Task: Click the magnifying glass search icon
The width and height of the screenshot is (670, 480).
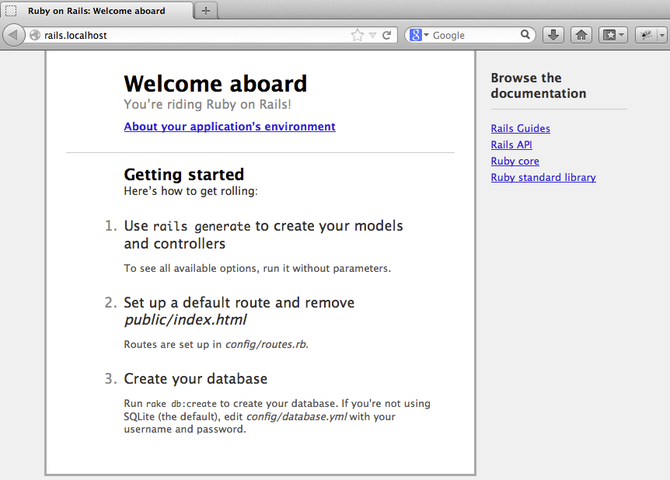Action: (x=525, y=34)
